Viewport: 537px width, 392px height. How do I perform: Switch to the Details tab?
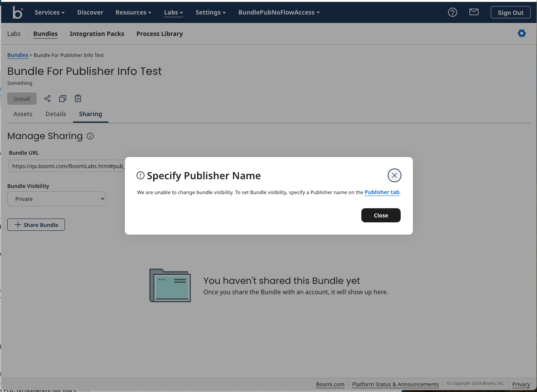(x=56, y=114)
